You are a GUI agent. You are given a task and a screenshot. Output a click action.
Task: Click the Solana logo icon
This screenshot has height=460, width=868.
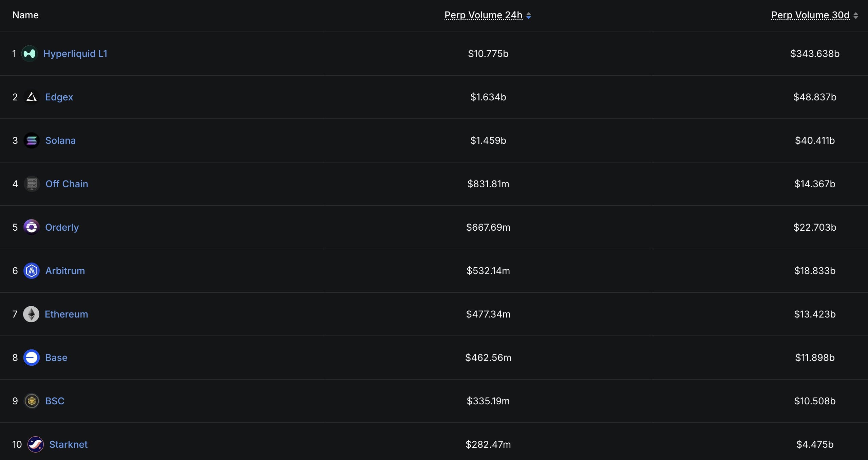[32, 140]
